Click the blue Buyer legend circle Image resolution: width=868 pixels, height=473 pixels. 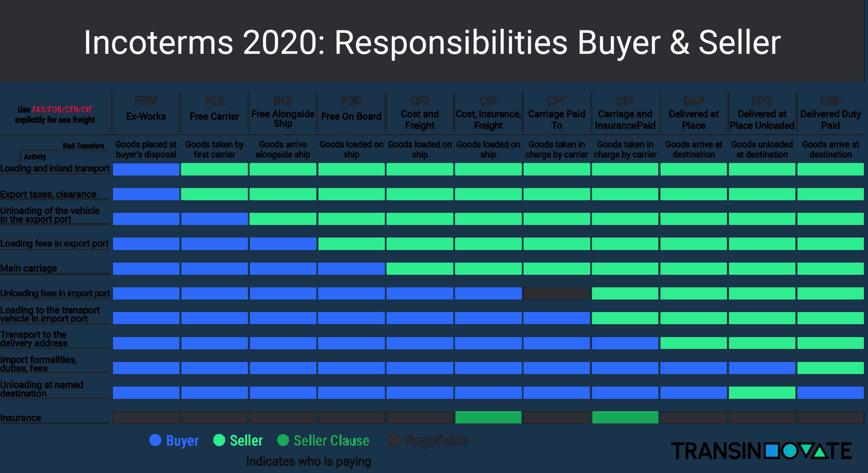click(x=155, y=440)
